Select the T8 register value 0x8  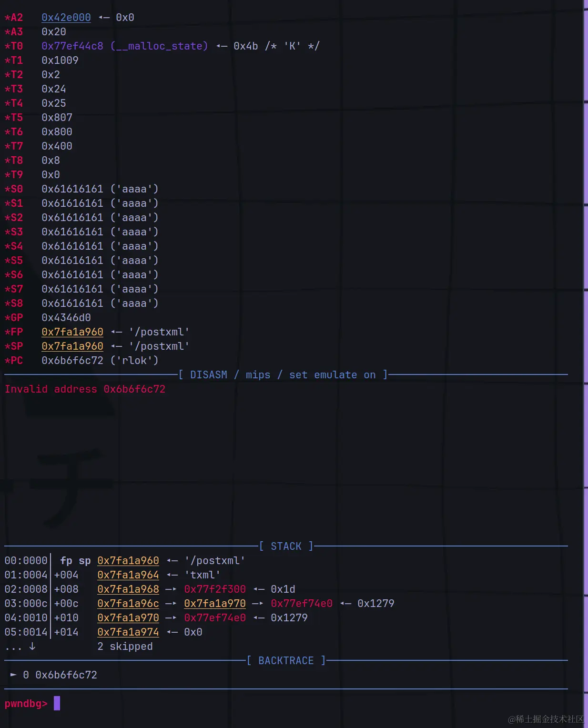pyautogui.click(x=51, y=161)
